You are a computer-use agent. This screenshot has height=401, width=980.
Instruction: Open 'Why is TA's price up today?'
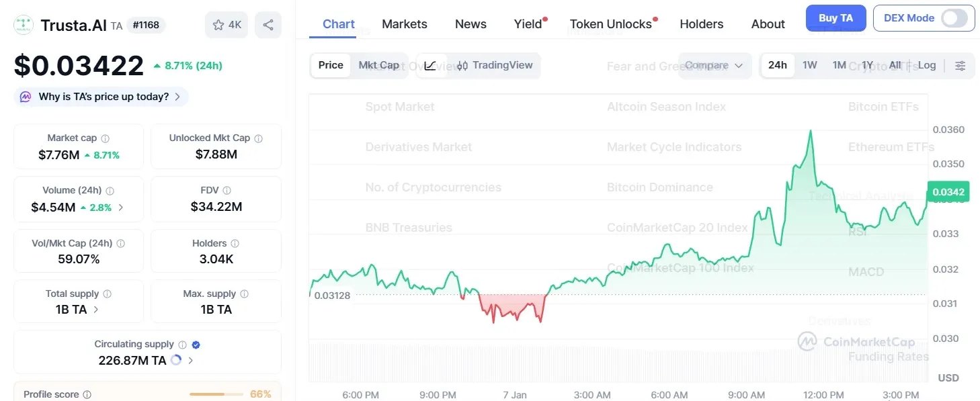[x=101, y=97]
